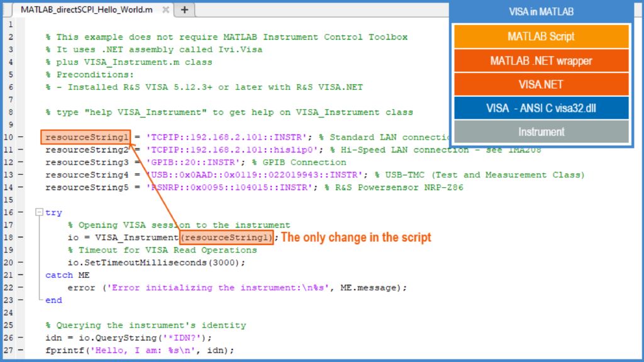This screenshot has height=362, width=644.
Task: Click the highlighted resourceString1 argument on line 18
Action: click(226, 238)
